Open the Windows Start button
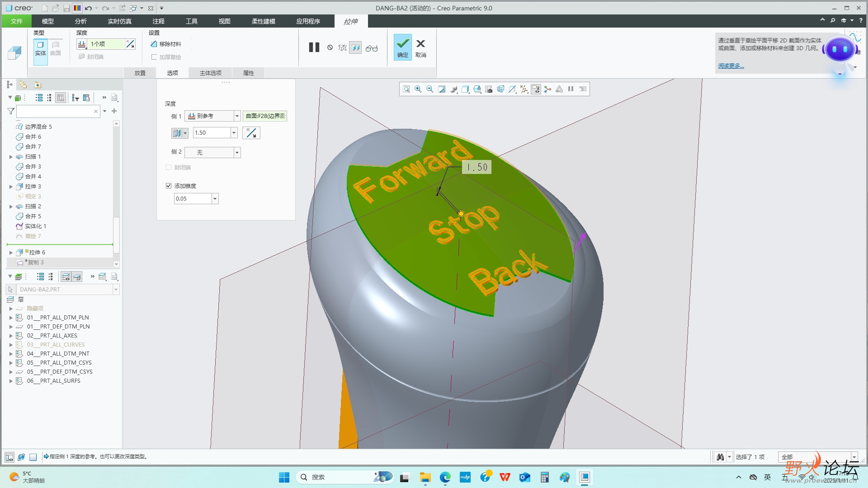Image resolution: width=868 pixels, height=488 pixels. tap(284, 477)
